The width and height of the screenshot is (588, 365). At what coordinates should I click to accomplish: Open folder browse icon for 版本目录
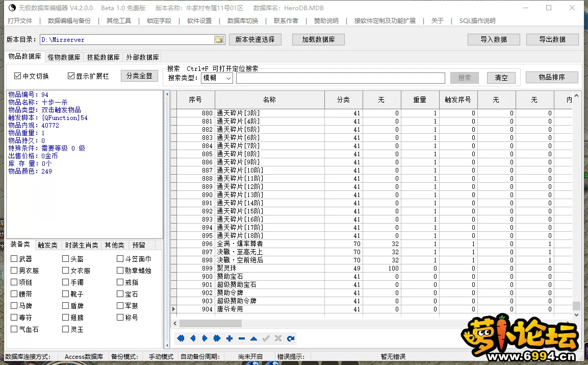[219, 40]
